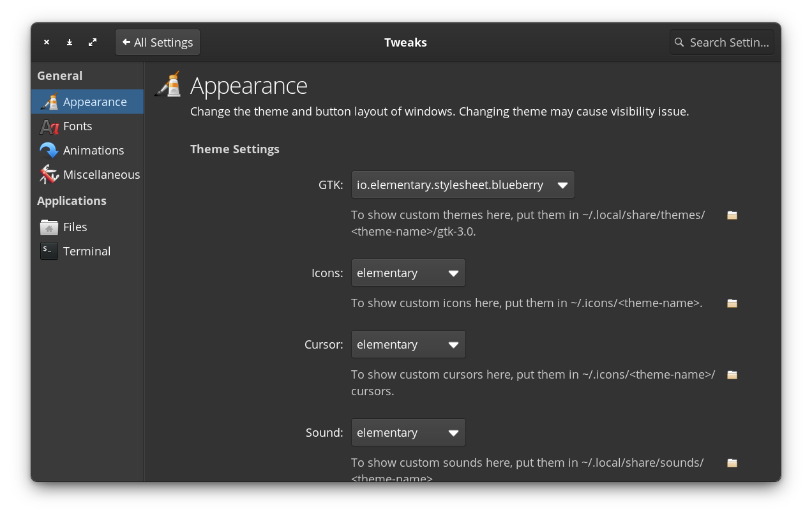Expand the Sound theme dropdown

click(408, 433)
